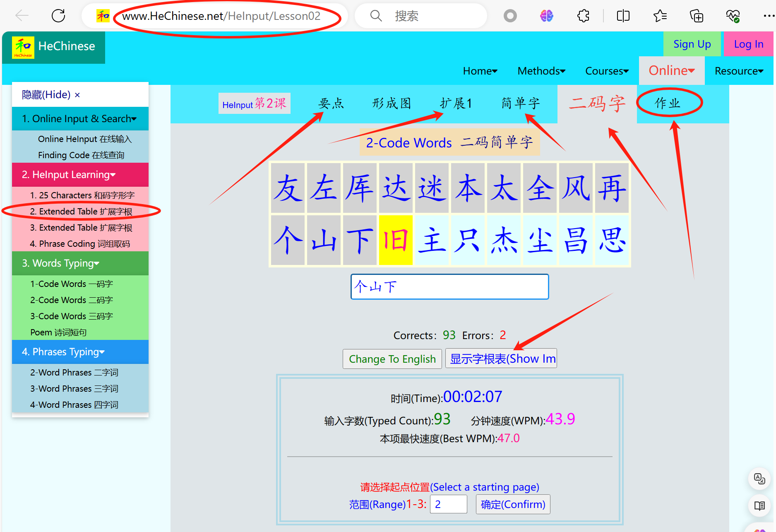776x532 pixels.
Task: Click the browser address bar URL
Action: click(221, 16)
